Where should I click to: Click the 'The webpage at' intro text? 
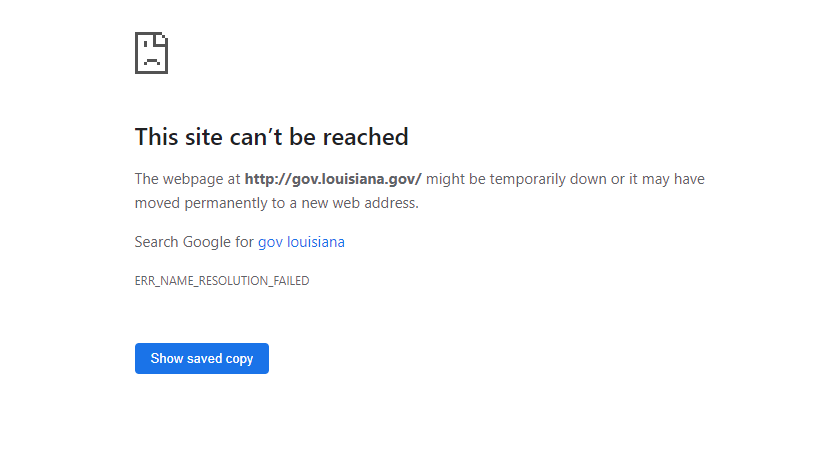click(187, 179)
